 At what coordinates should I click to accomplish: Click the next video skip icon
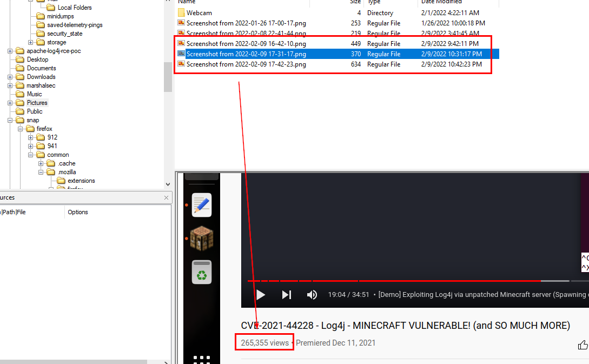[x=287, y=295]
